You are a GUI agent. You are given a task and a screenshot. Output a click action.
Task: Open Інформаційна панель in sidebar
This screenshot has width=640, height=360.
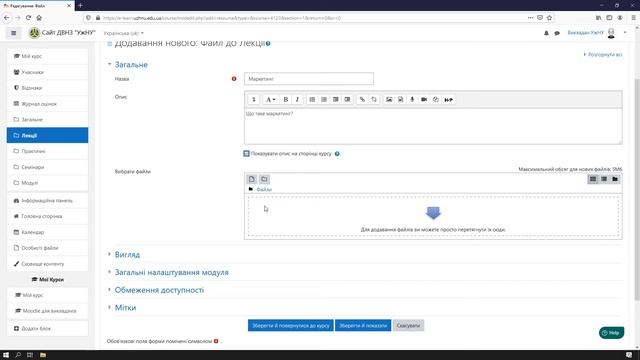[x=47, y=200]
